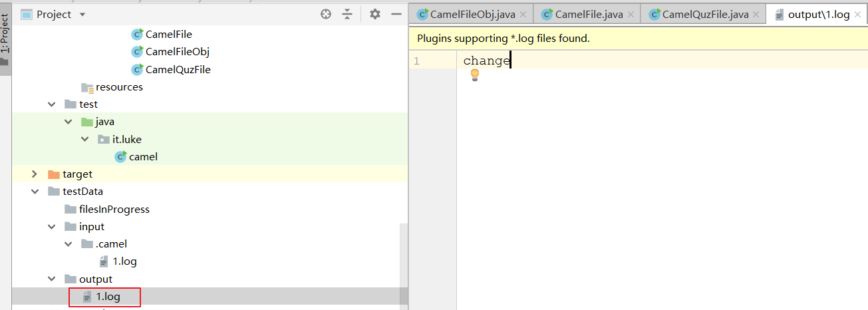Click file icon of 1.log under .camel
868x310 pixels.
pyautogui.click(x=104, y=261)
